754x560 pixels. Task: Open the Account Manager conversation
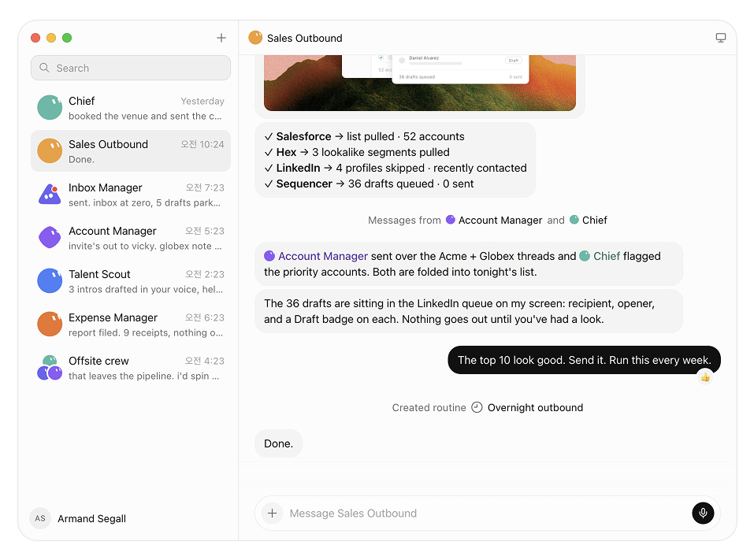coord(131,237)
